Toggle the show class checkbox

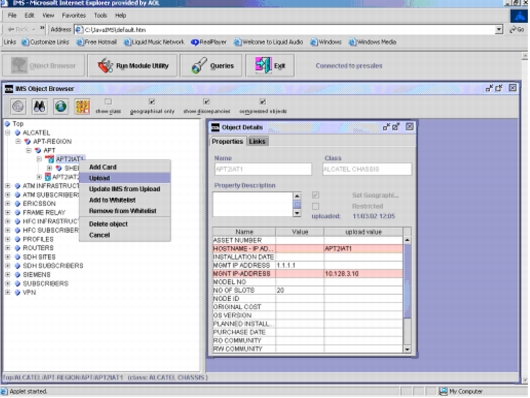108,101
